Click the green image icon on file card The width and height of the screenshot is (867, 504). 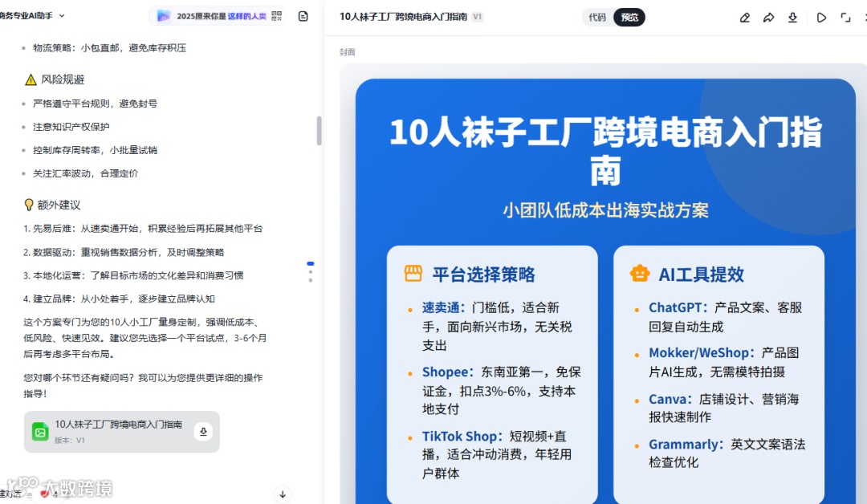(40, 432)
